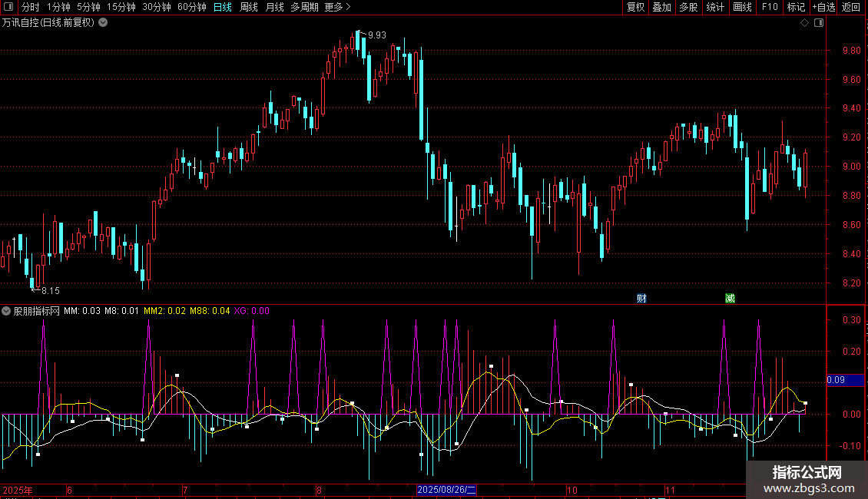Switch to 月线 monthly chart
868x499 pixels.
click(x=274, y=7)
